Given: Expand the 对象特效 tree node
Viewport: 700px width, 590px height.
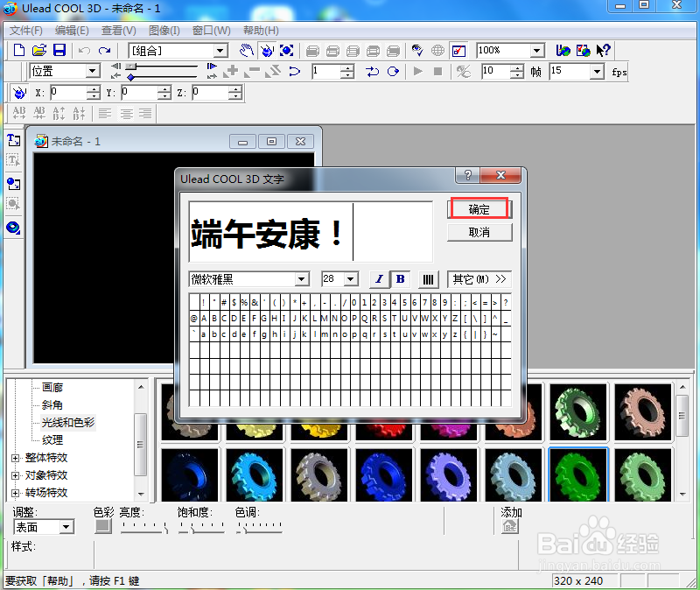Looking at the screenshot, I should pos(16,475).
